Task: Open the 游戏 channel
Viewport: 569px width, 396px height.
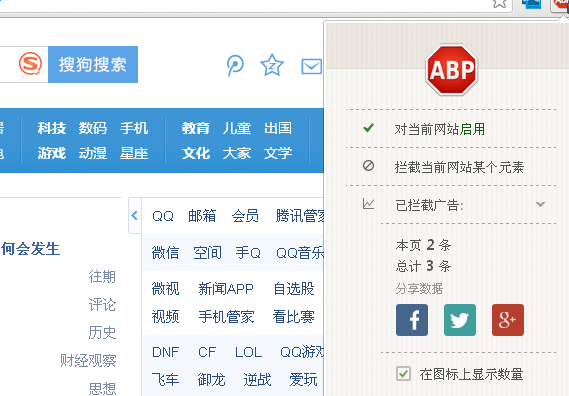Action: (x=52, y=153)
